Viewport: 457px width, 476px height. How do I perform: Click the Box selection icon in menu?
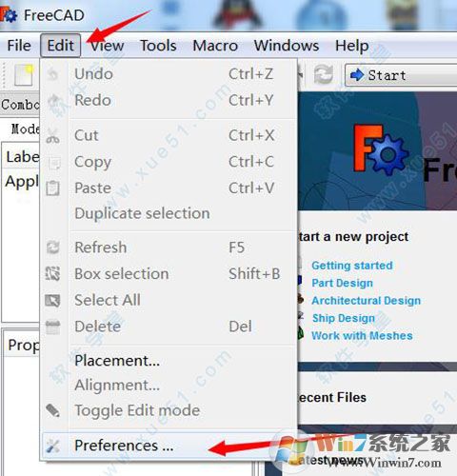pos(52,273)
